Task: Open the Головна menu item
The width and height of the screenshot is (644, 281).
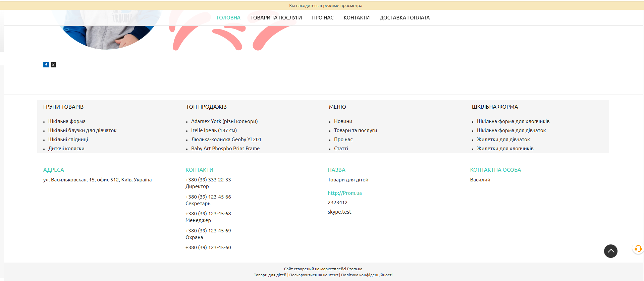Action: pos(228,18)
